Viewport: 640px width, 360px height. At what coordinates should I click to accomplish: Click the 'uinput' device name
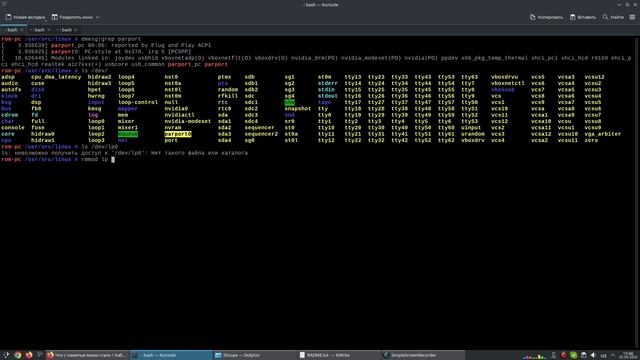(x=471, y=128)
